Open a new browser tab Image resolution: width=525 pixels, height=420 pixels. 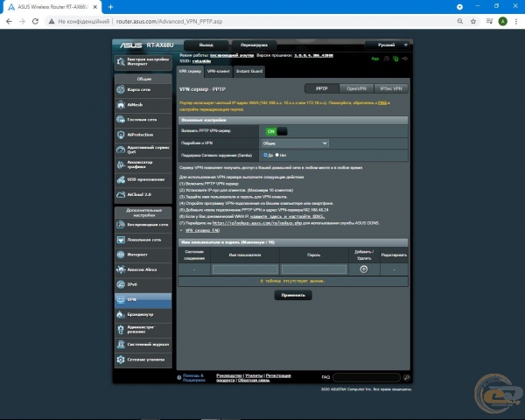[x=110, y=7]
